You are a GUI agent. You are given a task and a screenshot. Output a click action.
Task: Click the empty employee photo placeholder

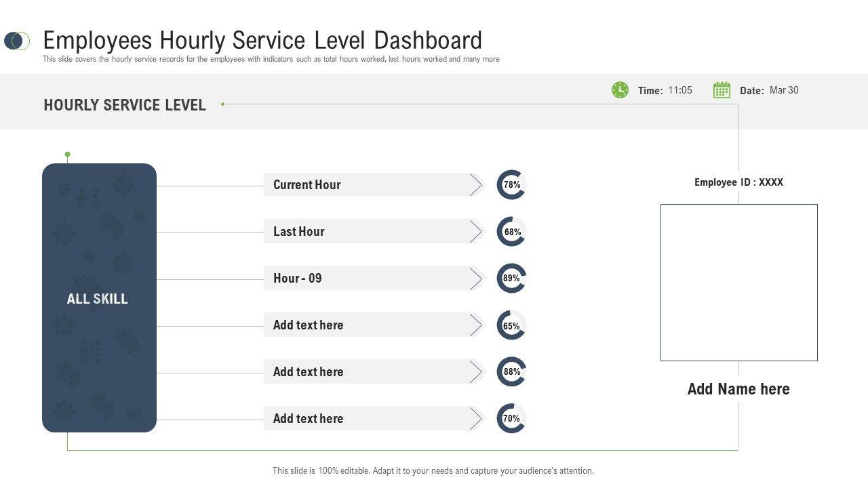738,283
